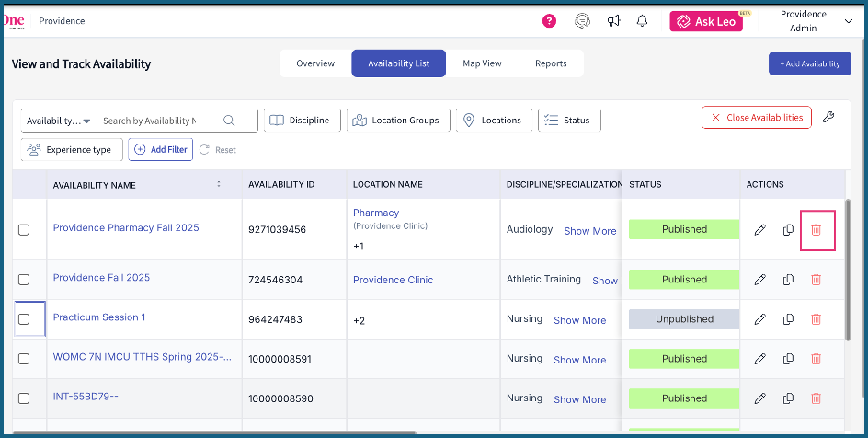Switch to the Map View tab
This screenshot has width=868, height=438.
[482, 63]
